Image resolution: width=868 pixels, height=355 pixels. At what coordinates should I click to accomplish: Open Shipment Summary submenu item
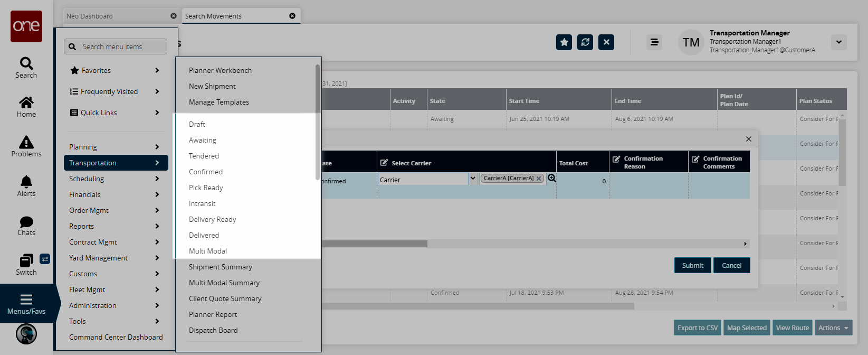click(221, 267)
